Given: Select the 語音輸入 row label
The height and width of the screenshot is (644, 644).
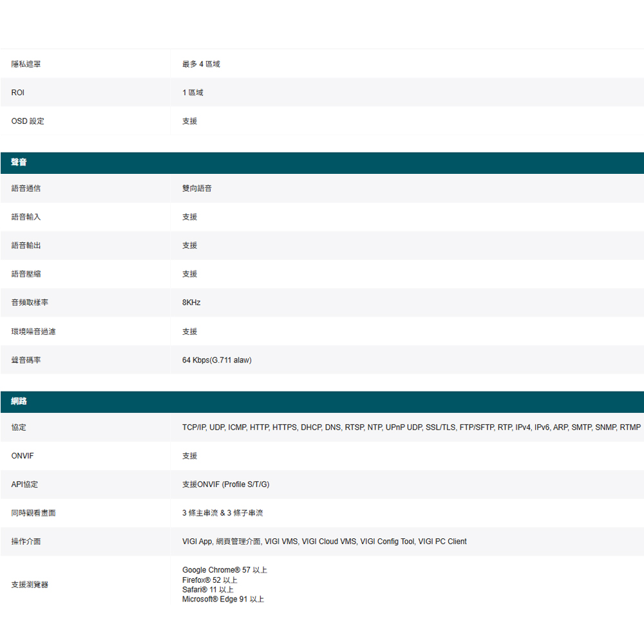Looking at the screenshot, I should (x=26, y=217).
